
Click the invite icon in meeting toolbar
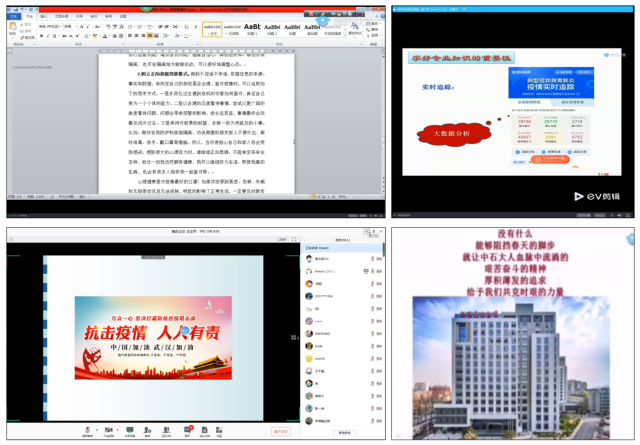point(147,431)
